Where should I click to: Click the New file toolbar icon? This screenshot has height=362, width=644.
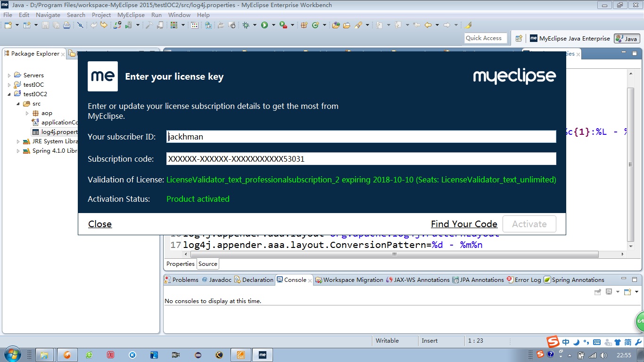8,25
